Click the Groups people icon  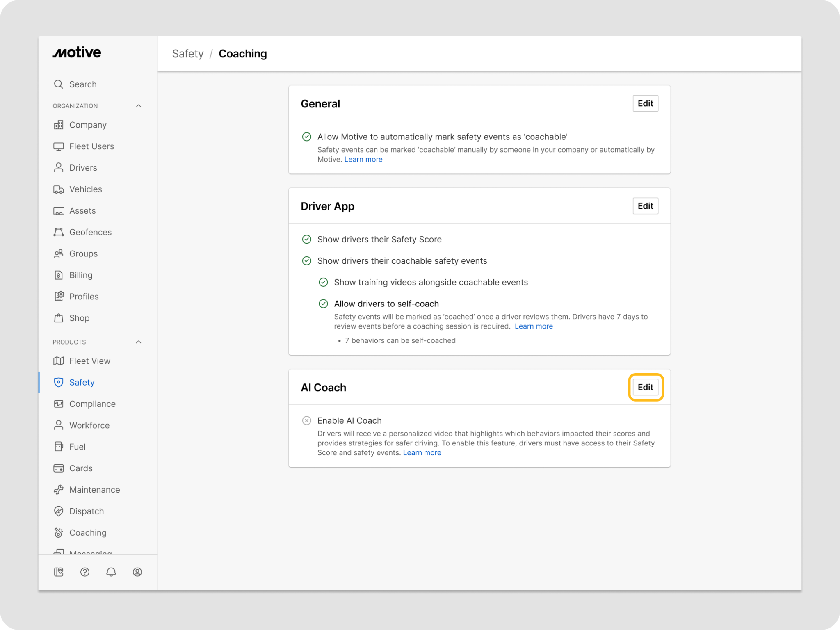click(59, 253)
